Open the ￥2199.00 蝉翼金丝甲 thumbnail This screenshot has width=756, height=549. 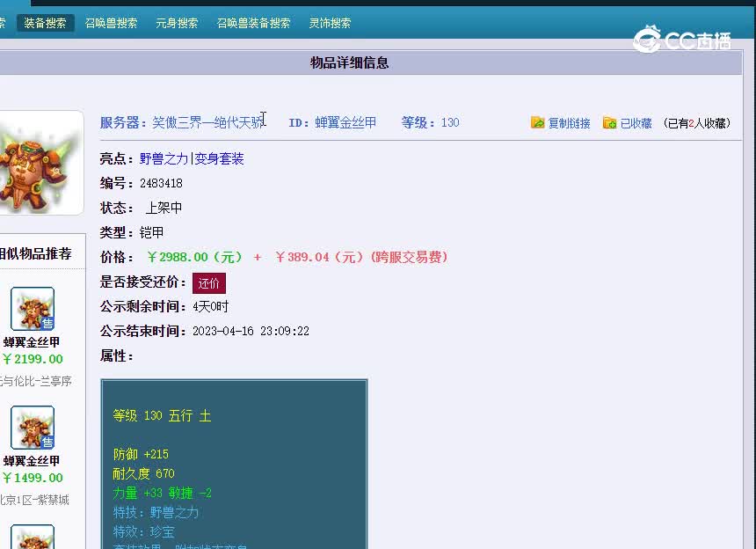click(33, 309)
